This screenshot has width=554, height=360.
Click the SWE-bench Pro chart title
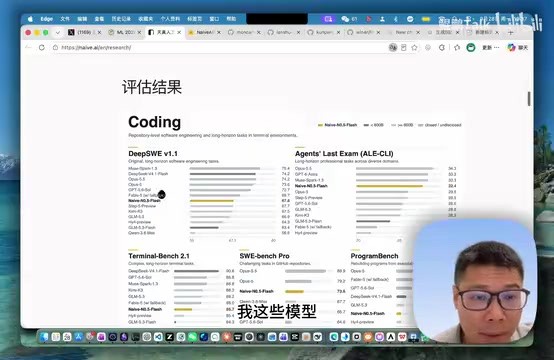264,256
